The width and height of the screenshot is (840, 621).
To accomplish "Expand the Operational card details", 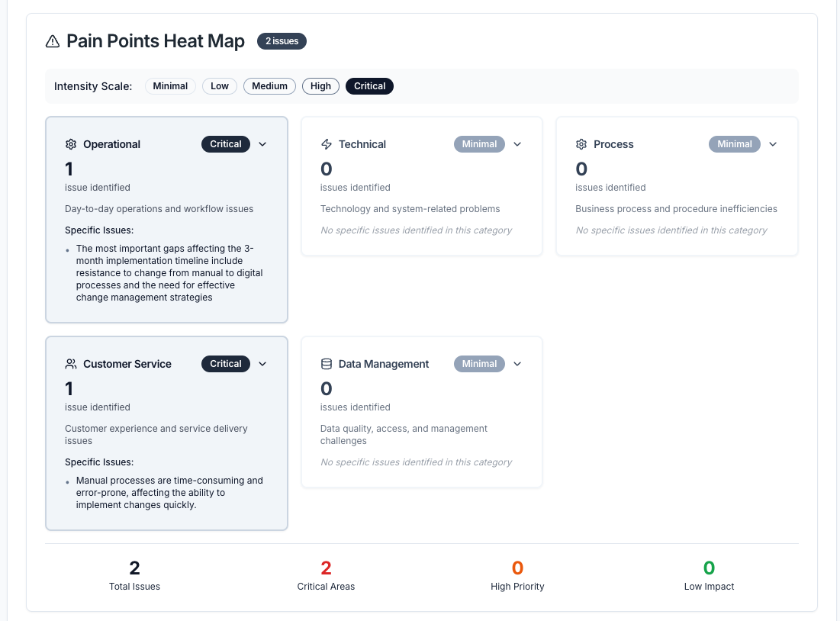I will (262, 143).
